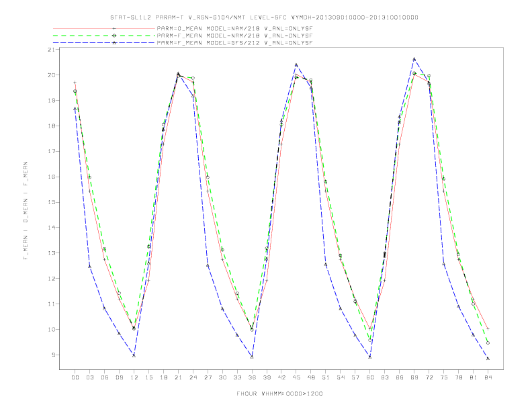Click the y-axis tick label 13

[x=51, y=253]
